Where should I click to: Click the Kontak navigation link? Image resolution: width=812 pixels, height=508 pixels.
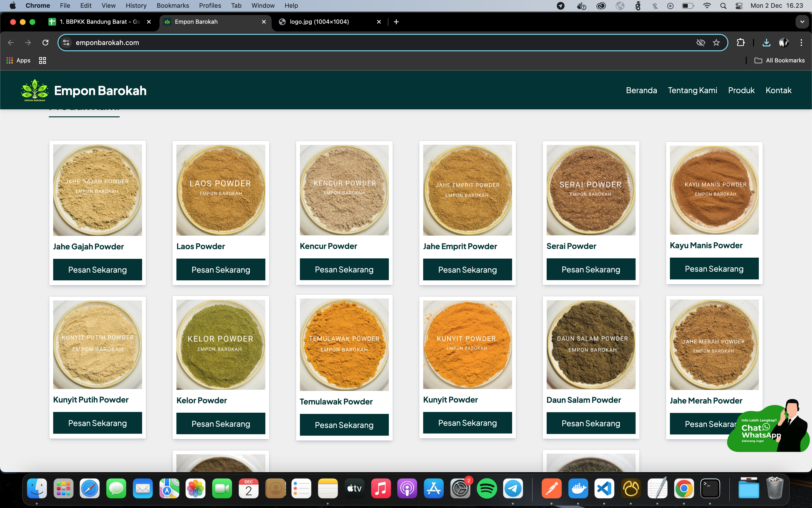click(778, 90)
